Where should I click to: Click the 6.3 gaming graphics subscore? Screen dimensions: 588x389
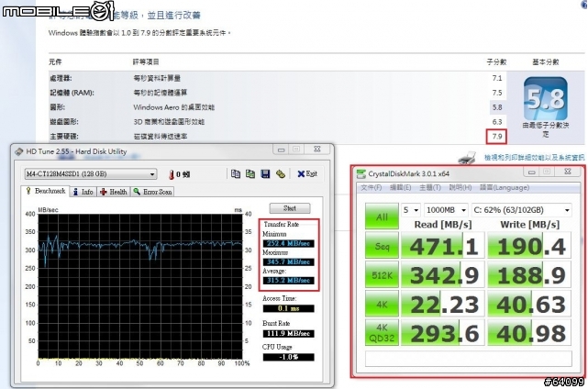click(x=497, y=122)
